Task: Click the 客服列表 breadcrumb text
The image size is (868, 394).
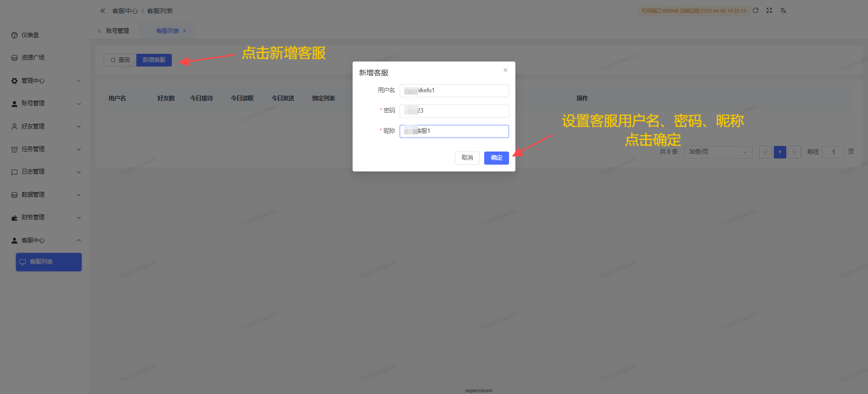Action: 160,11
